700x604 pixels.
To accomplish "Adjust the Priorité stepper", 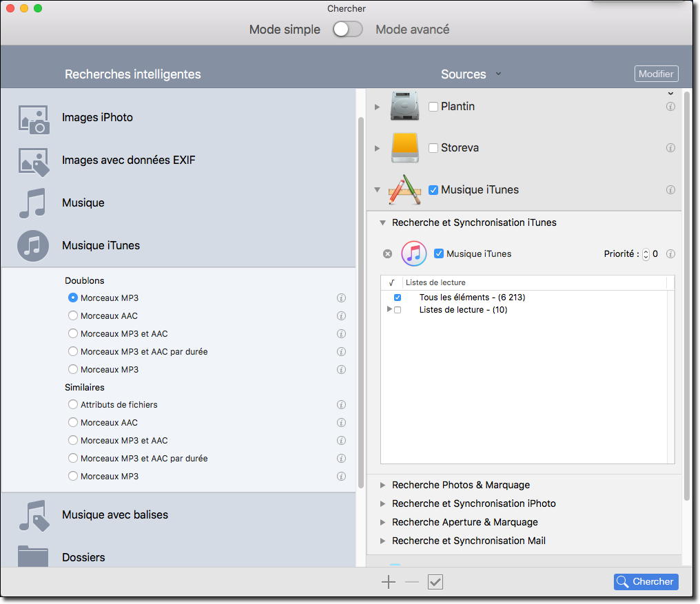I will pos(646,254).
